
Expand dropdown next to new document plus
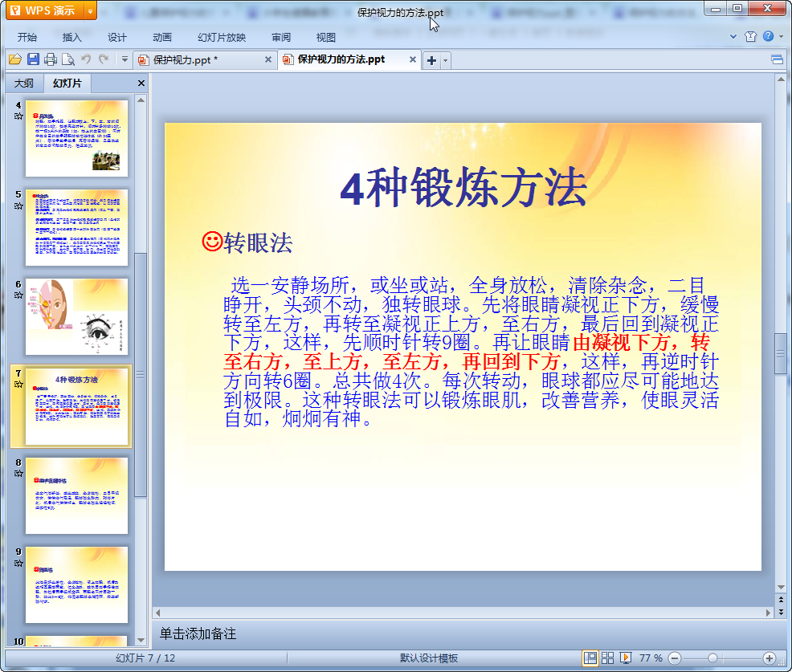[x=445, y=60]
